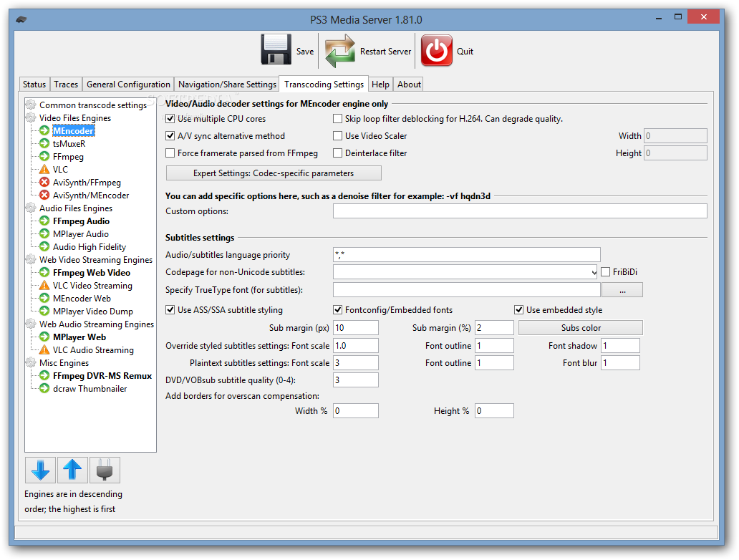Toggle Fontconfig/Embedded fonts checkbox

point(337,309)
